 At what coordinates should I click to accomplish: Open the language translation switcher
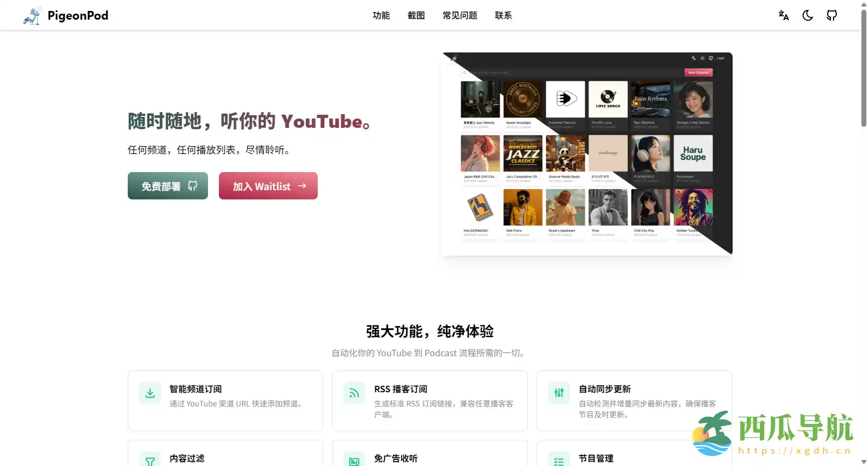click(783, 15)
